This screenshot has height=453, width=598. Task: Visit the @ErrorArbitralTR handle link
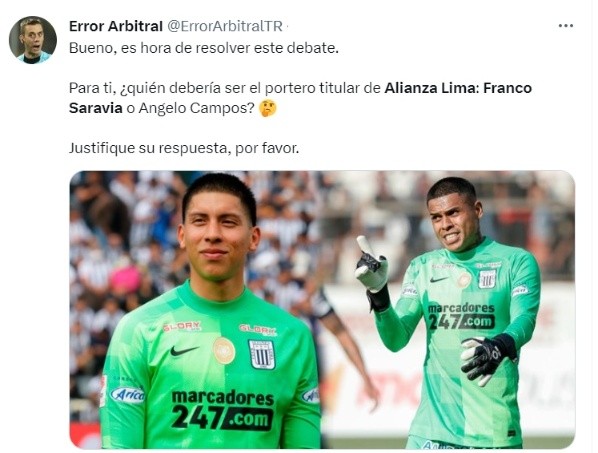tap(225, 26)
